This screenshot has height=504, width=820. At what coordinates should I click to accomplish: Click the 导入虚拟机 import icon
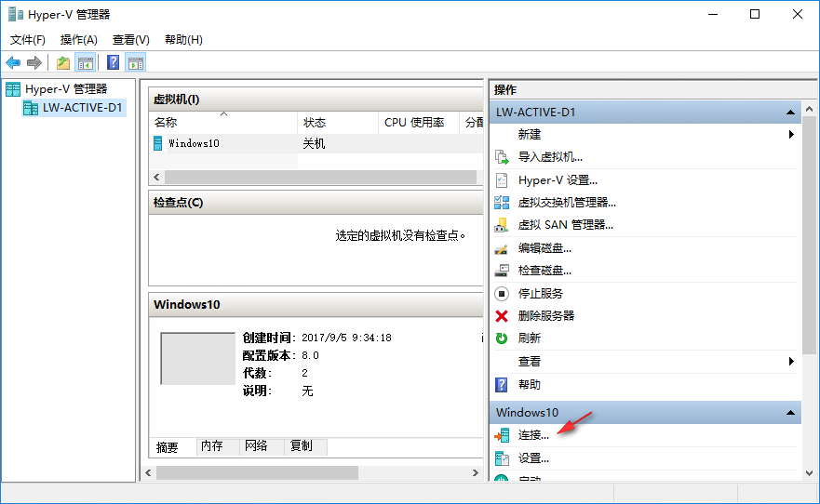[502, 156]
